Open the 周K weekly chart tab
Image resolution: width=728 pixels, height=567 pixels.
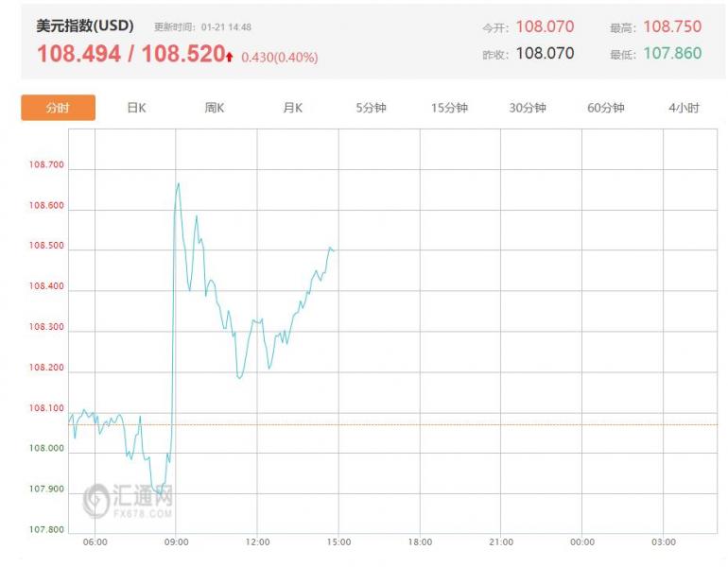[215, 108]
